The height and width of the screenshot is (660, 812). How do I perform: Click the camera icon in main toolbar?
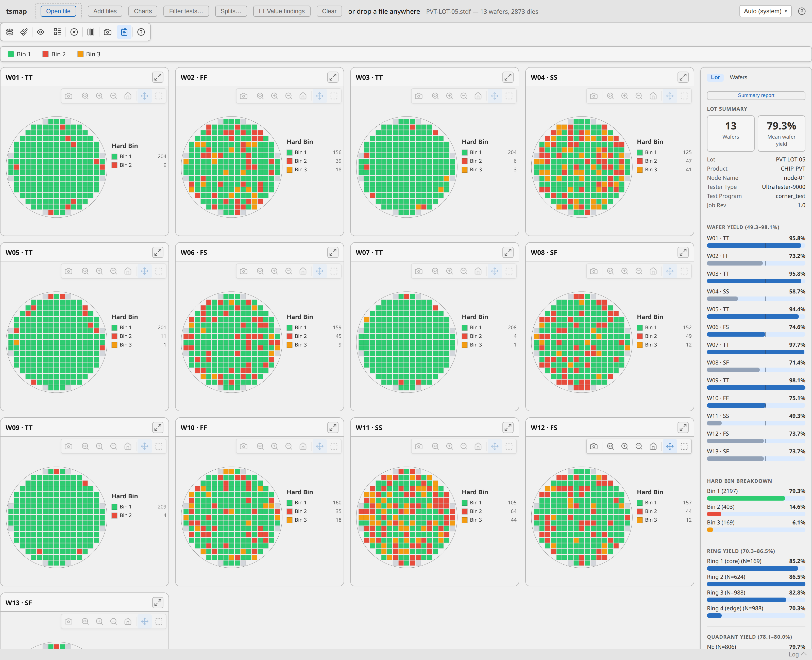pyautogui.click(x=108, y=32)
